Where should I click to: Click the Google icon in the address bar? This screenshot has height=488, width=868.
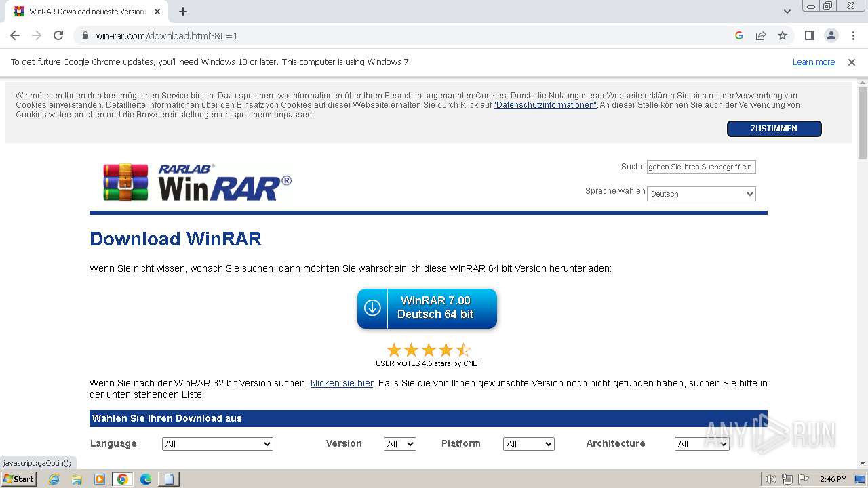pos(739,35)
